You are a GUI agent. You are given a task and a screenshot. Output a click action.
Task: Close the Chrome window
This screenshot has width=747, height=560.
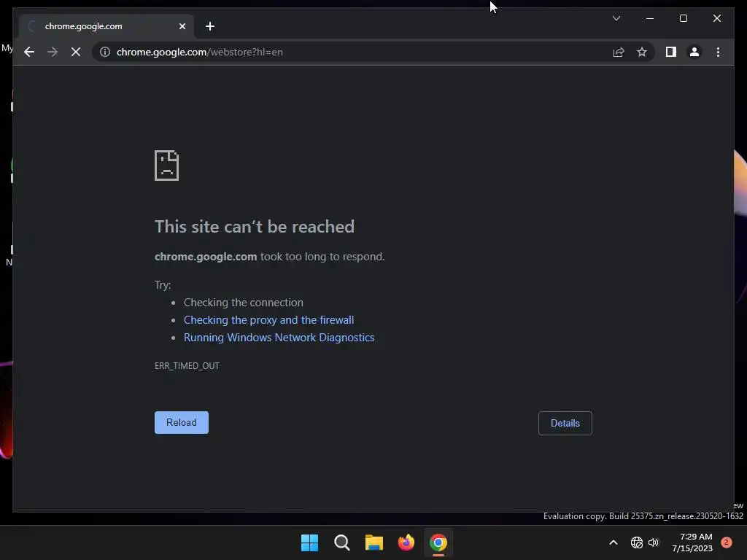pos(716,18)
